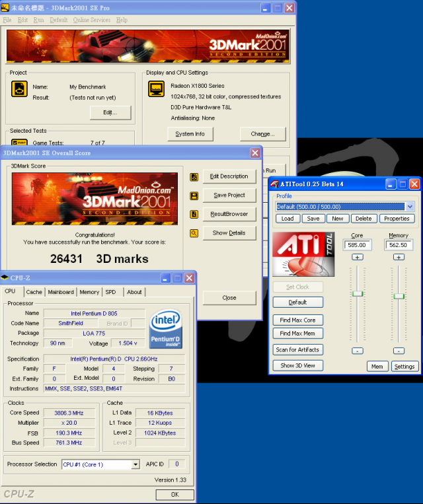Open the Default menu in 3DMark2001
The width and height of the screenshot is (423, 504).
[59, 20]
